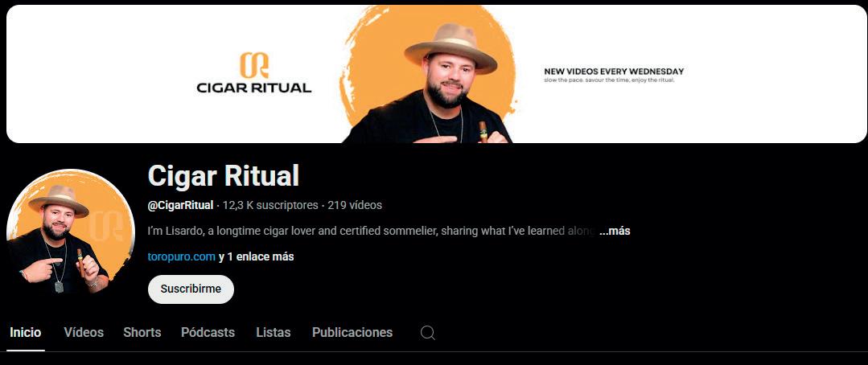This screenshot has height=365, width=868.
Task: Return to the Inicio tab
Action: 26,332
